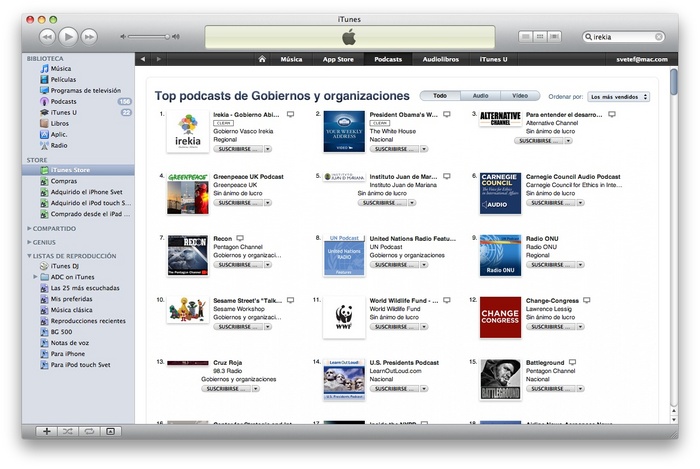Screen dimensions: 700x469
Task: Open the App Store tab
Action: (x=338, y=59)
